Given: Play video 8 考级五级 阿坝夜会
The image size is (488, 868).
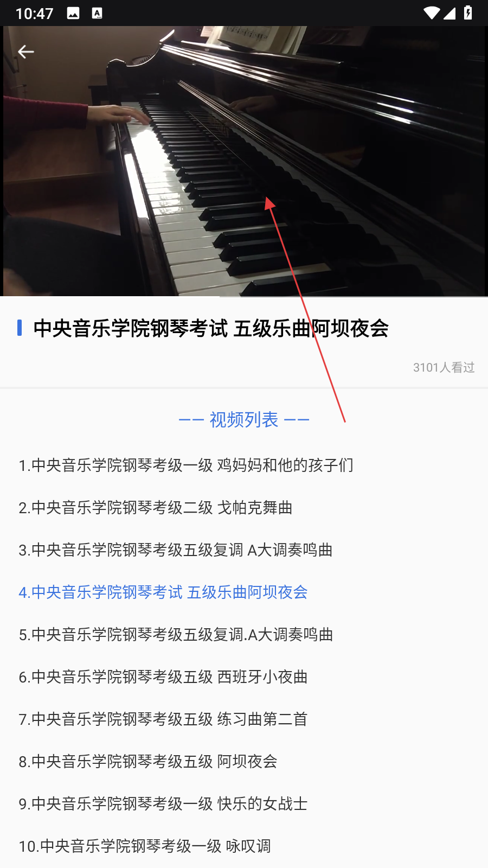Looking at the screenshot, I should (x=148, y=761).
